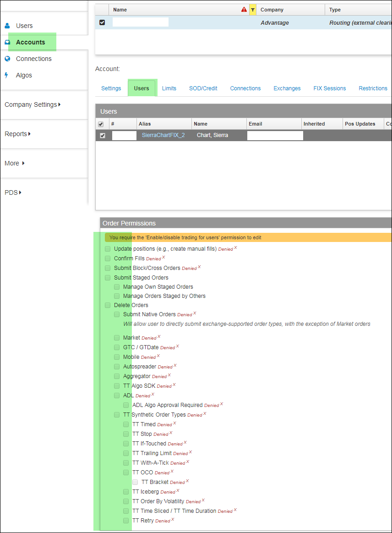Click the Denied X next to TT OCO
392x533 pixels.
click(x=164, y=473)
